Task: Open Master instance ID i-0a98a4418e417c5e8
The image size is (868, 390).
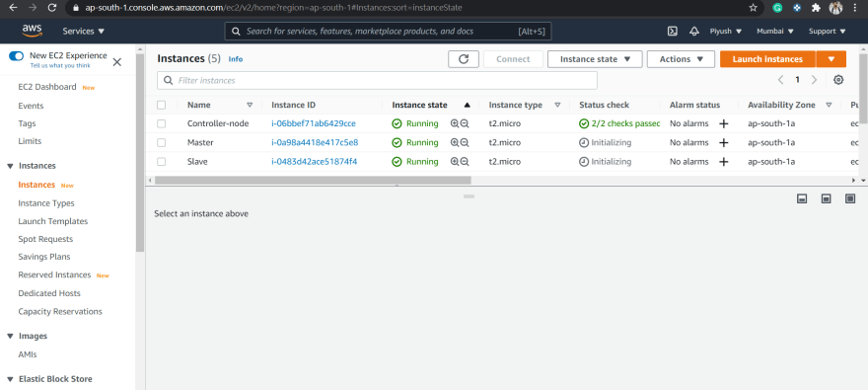Action: coord(315,142)
